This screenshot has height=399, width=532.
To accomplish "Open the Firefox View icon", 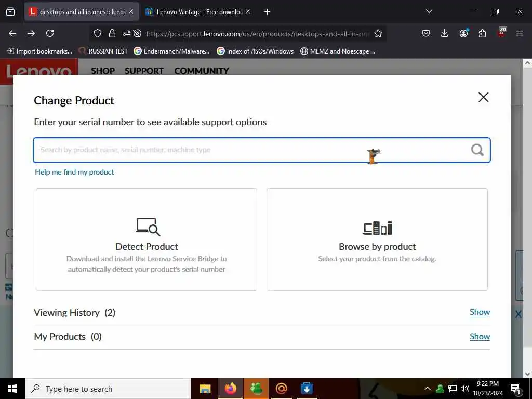I will click(10, 12).
